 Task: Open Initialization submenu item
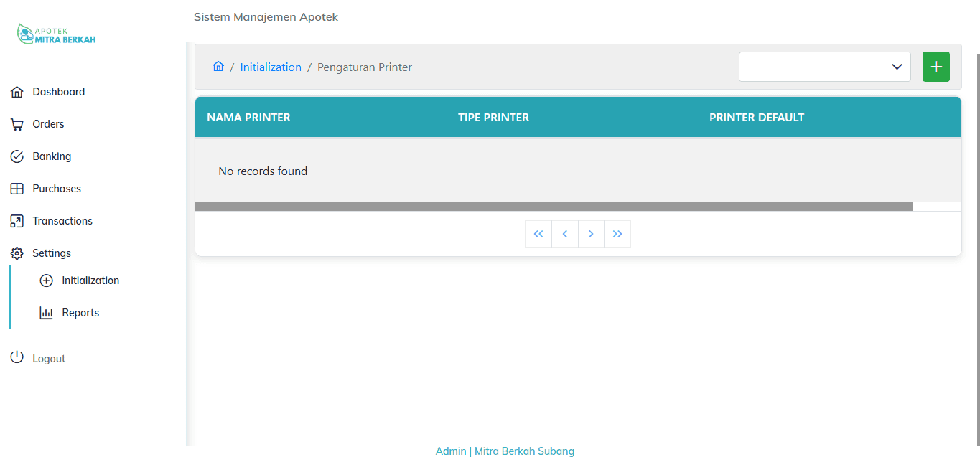[90, 280]
